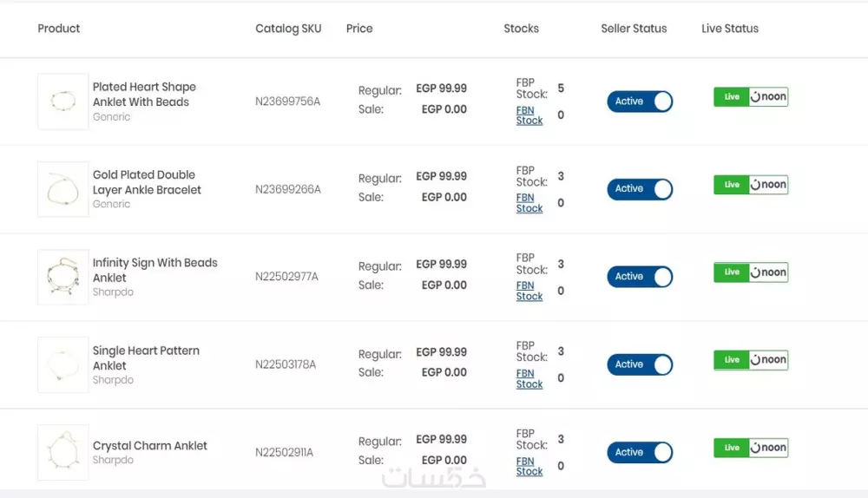Turn off Active switch for Single Heart Pattern Anklet
The width and height of the screenshot is (868, 498).
640,364
